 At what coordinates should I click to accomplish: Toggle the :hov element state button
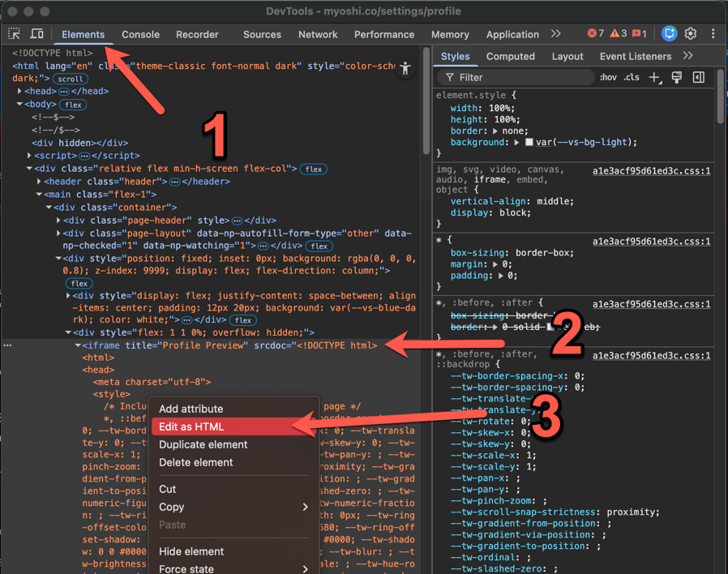tap(608, 78)
